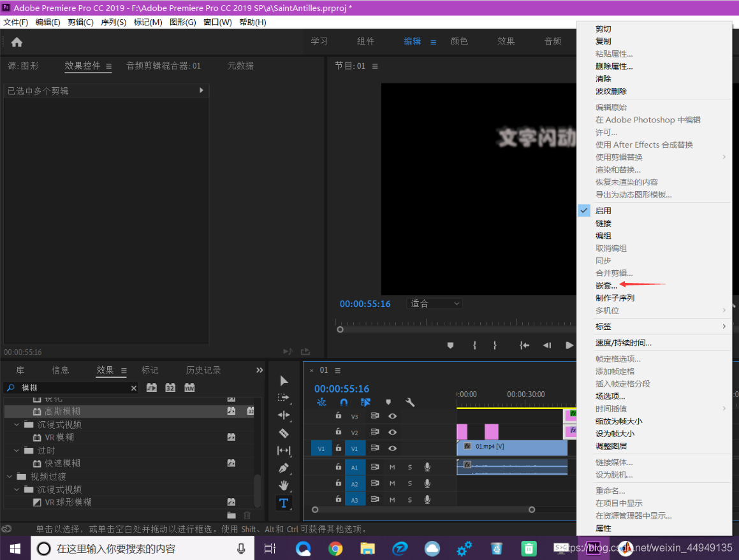The width and height of the screenshot is (739, 560).
Task: Click the timeline 00:00:55:16 timecode
Action: 342,389
